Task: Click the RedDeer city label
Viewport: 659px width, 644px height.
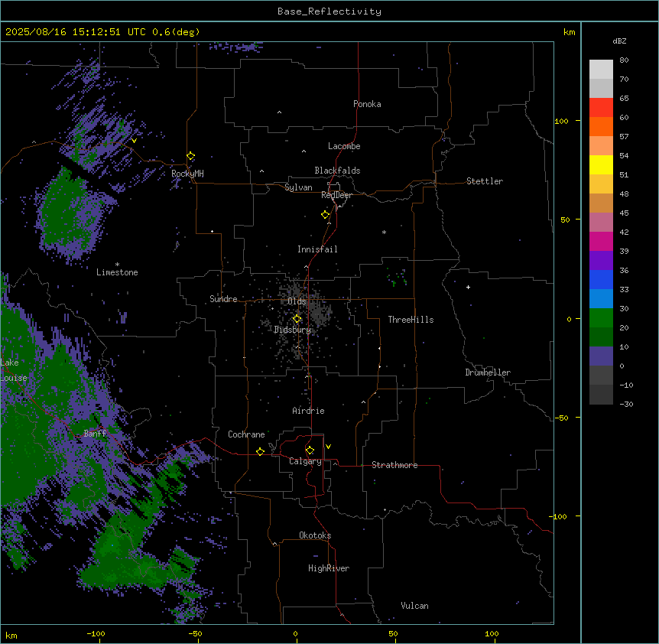Action: click(336, 195)
